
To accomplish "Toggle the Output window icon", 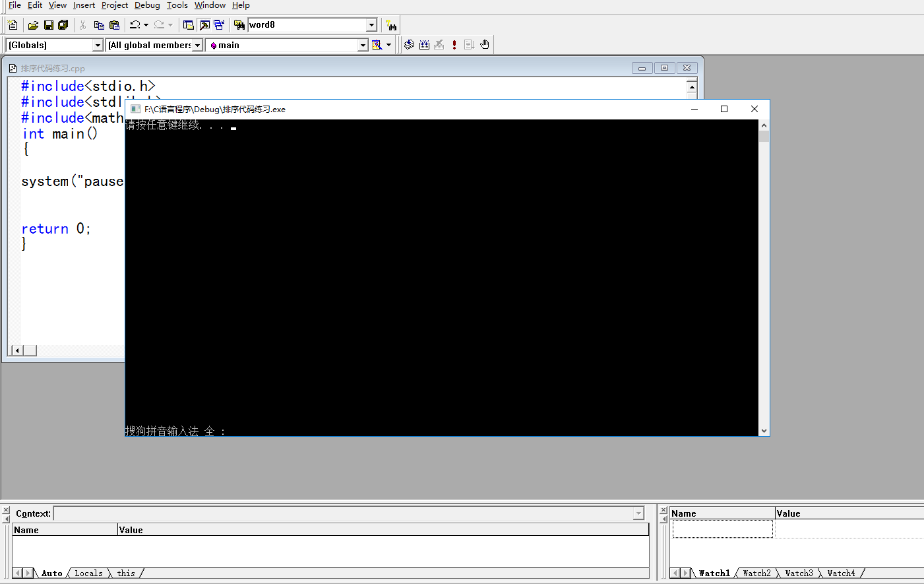I will pyautogui.click(x=204, y=25).
